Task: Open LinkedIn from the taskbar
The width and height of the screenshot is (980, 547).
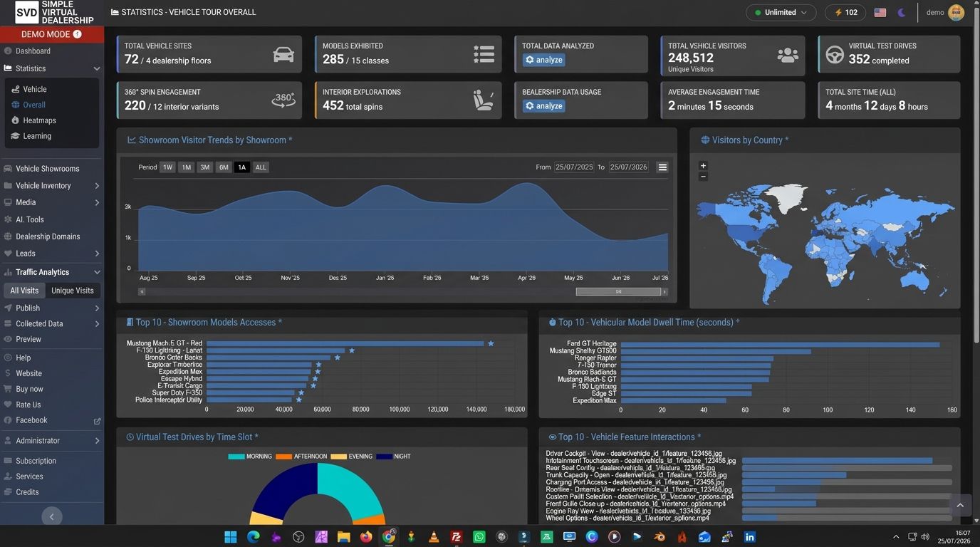Action: [x=749, y=537]
